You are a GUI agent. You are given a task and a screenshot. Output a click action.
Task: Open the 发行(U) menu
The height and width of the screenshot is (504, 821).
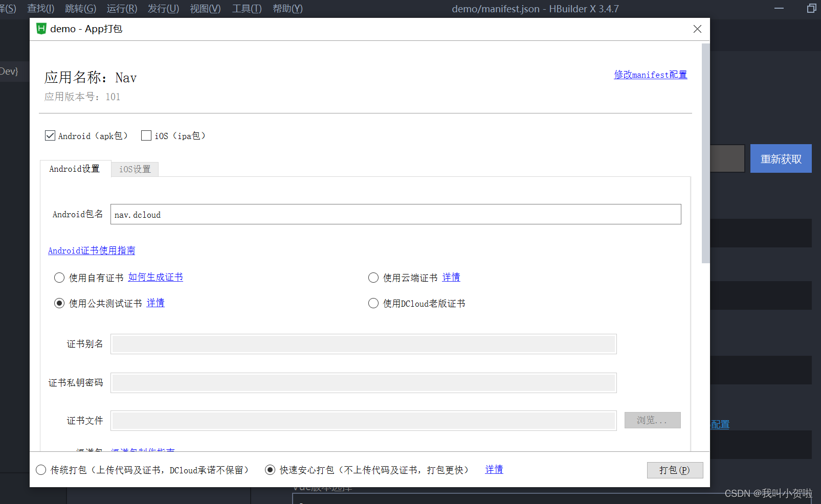(x=164, y=9)
